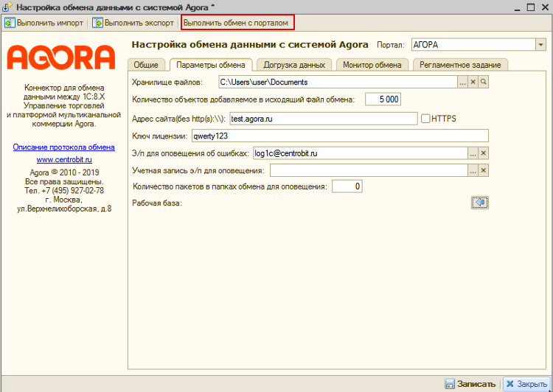This screenshot has width=553, height=392.
Task: Browse for file storage folder with ellipsis button
Action: 462,82
